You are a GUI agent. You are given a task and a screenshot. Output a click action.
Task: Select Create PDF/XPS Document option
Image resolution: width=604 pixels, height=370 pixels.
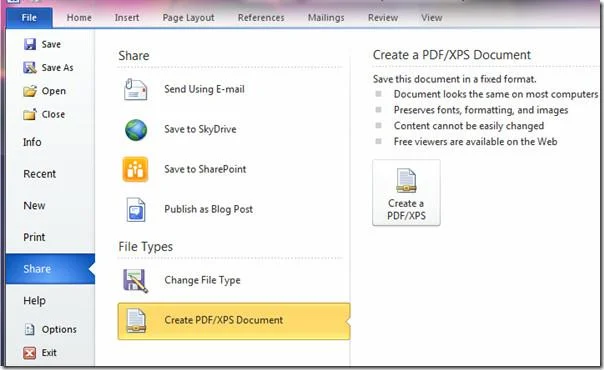(x=234, y=321)
